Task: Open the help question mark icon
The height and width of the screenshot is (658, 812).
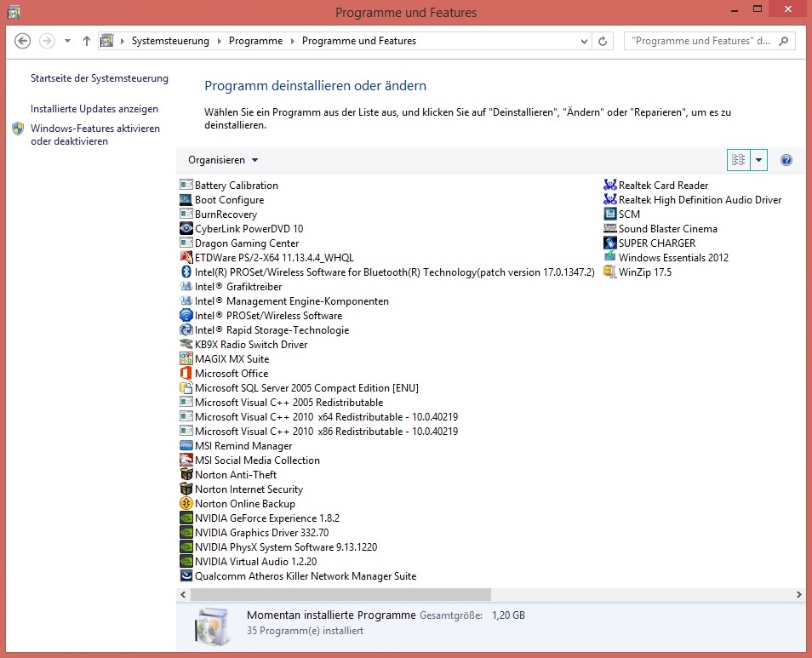Action: coord(786,160)
